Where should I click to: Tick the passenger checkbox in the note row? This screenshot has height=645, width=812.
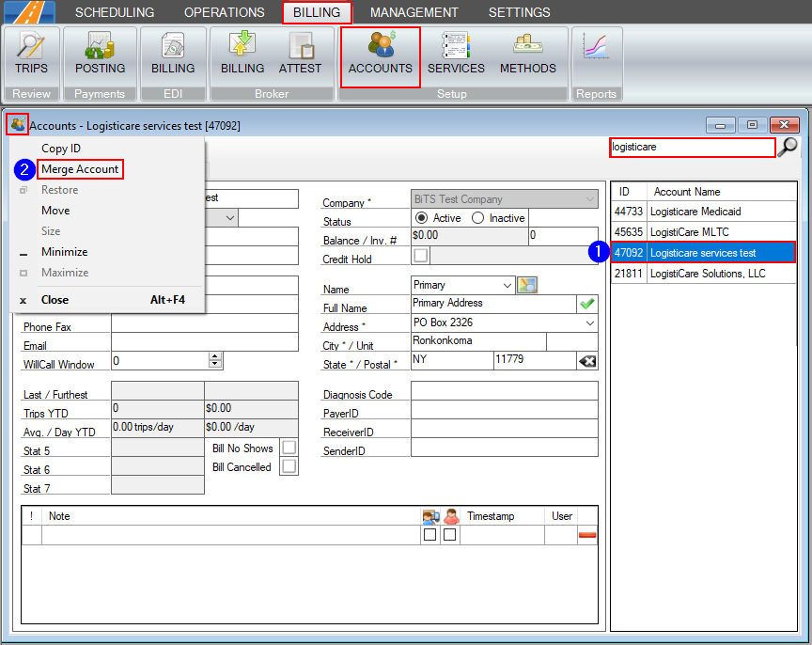[x=450, y=535]
